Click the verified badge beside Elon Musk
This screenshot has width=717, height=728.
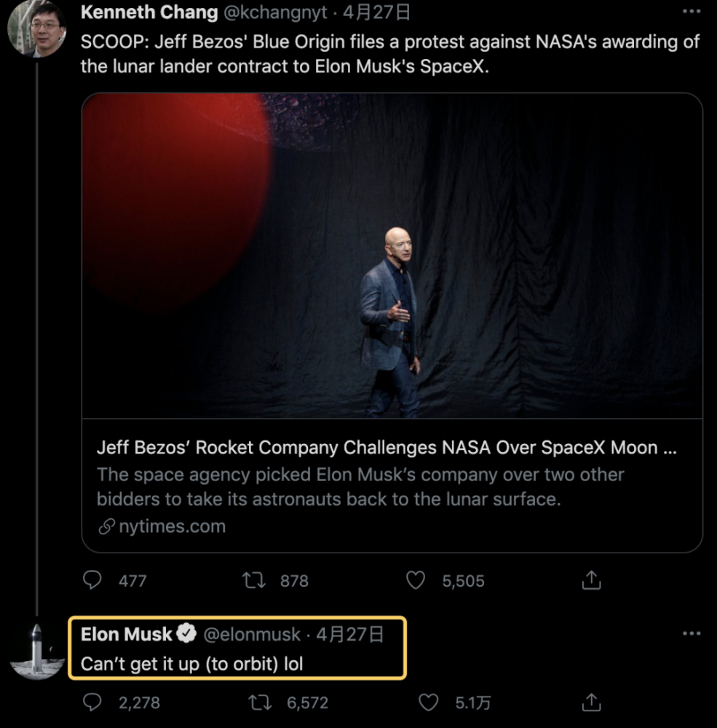point(187,634)
